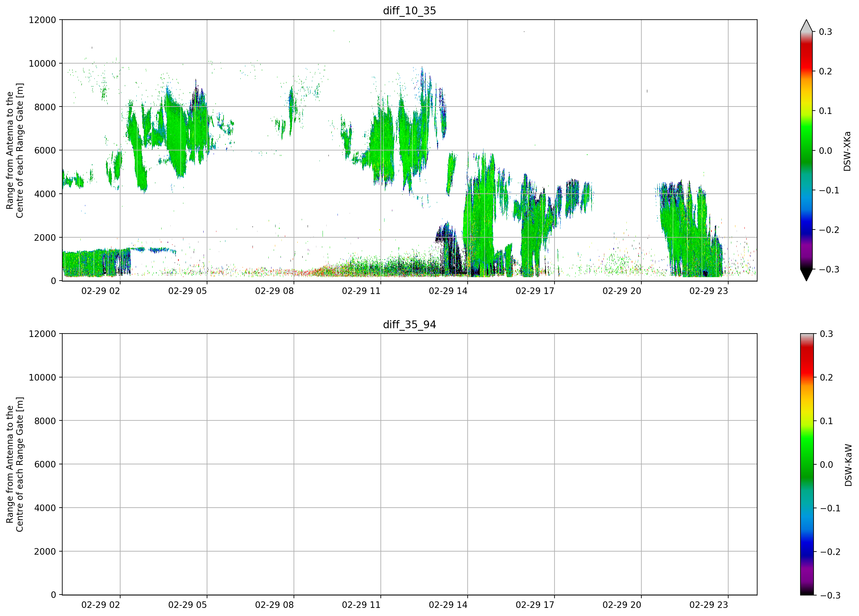Click the 02-29 08 tick label on top plot
This screenshot has width=859, height=616.
tap(274, 291)
